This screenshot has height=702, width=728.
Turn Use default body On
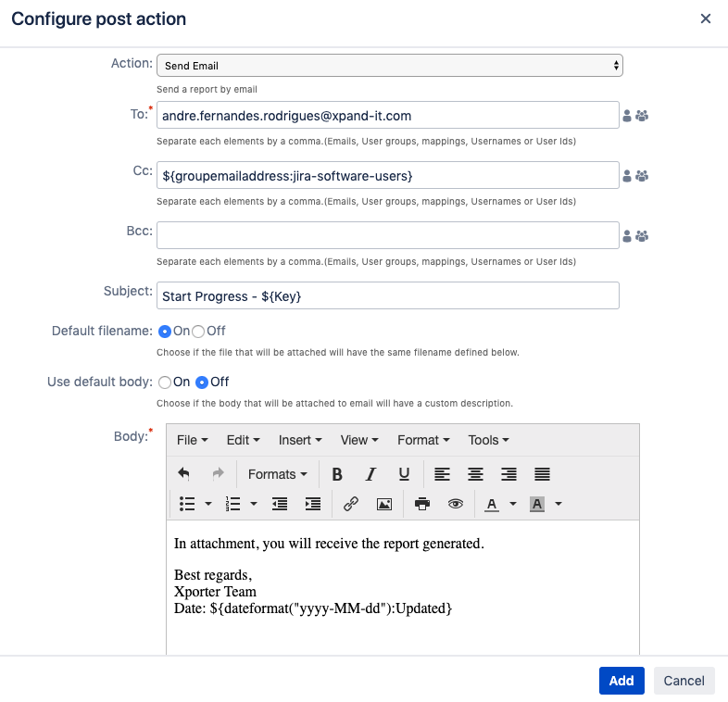(x=165, y=382)
